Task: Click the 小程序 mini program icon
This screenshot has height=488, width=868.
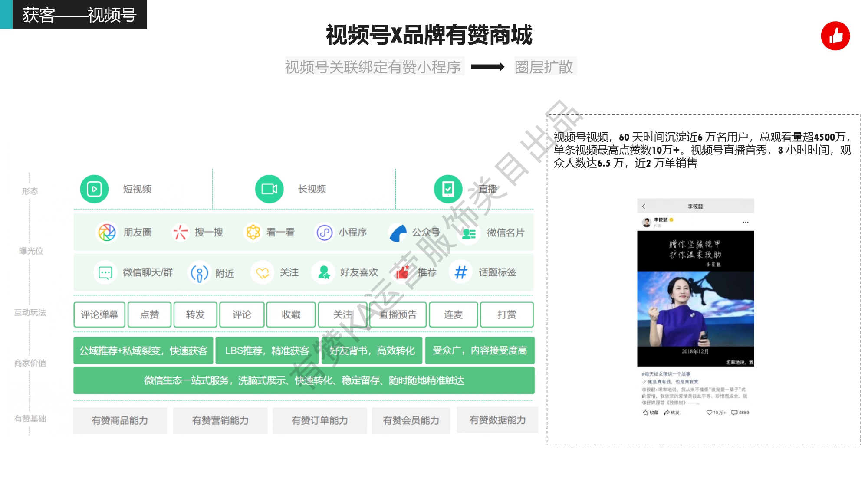Action: coord(324,233)
